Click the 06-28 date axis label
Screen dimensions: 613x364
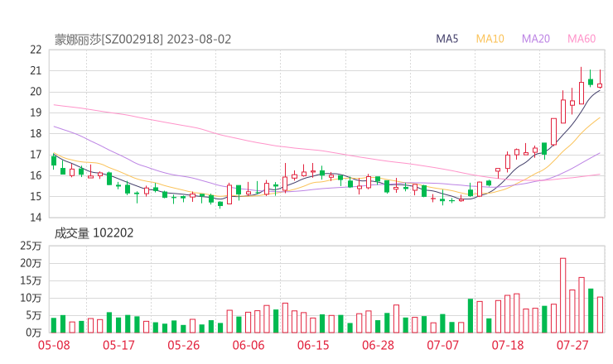point(378,345)
